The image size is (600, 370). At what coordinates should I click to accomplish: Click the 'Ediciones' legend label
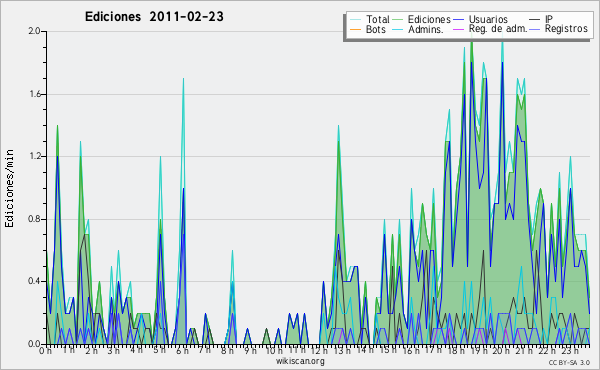tap(429, 19)
